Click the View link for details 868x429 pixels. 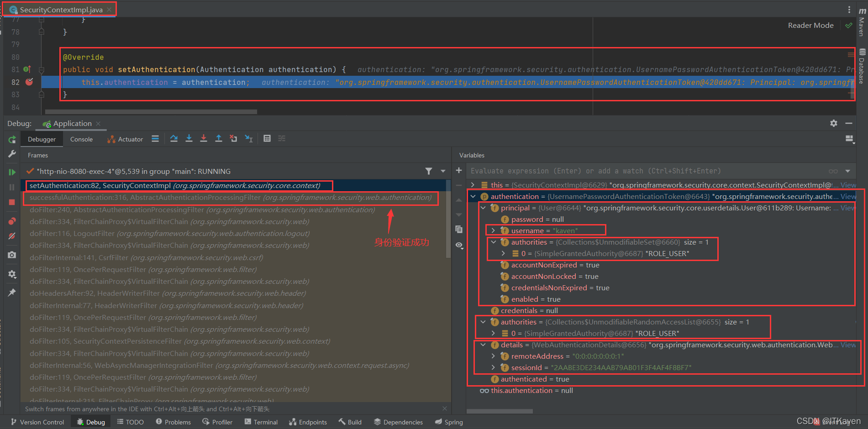[x=848, y=345]
